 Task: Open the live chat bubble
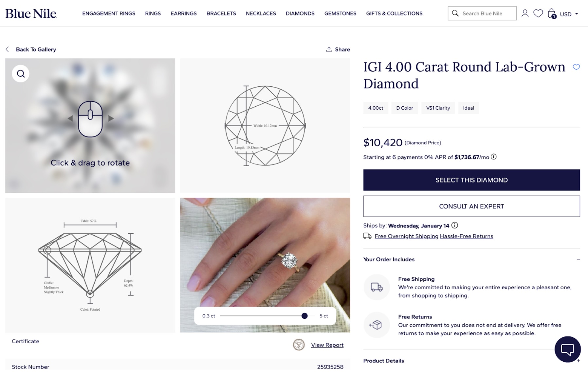(x=567, y=349)
